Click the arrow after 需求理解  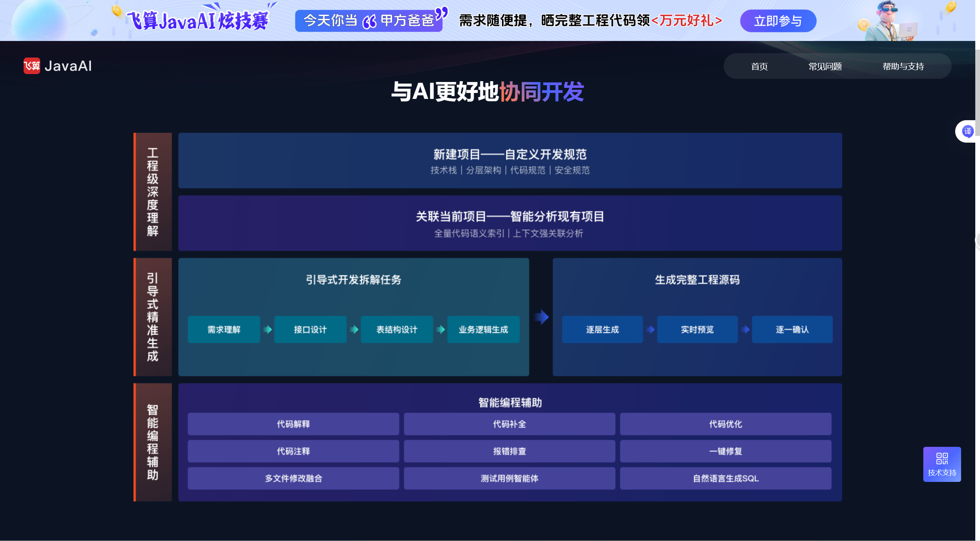point(267,329)
